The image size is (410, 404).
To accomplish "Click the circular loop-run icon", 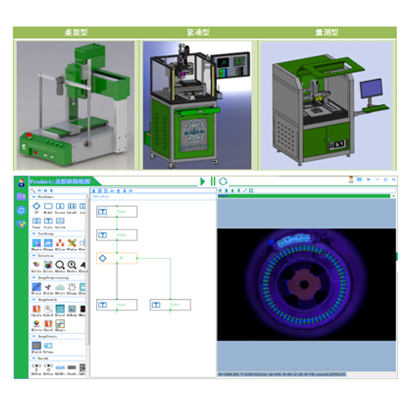I will tap(223, 182).
